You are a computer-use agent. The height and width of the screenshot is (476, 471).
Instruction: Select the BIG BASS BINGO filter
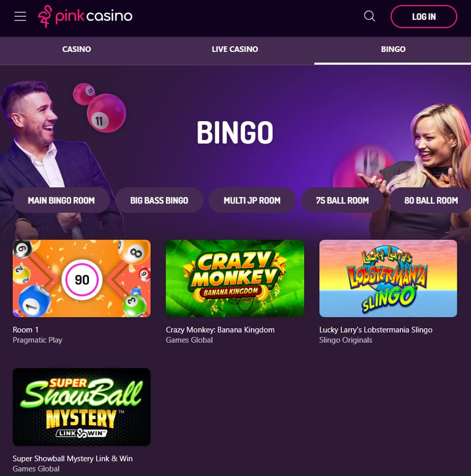pos(159,201)
